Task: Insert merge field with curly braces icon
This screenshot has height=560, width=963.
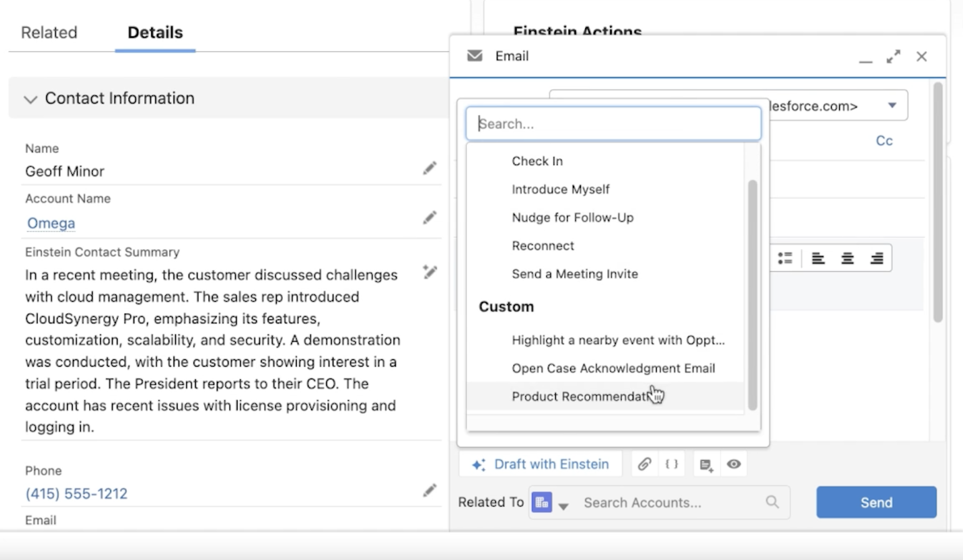Action: point(671,464)
